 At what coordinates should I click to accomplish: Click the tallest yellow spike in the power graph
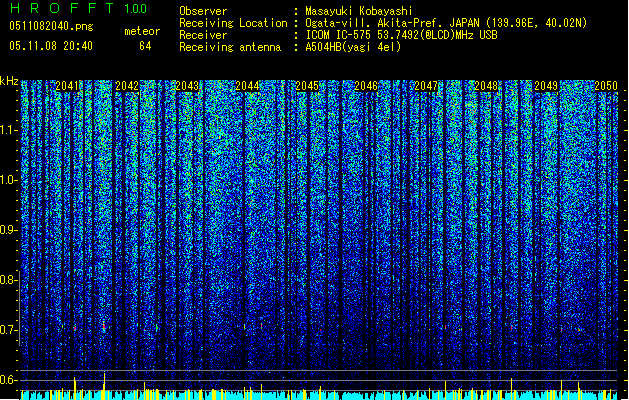click(104, 386)
